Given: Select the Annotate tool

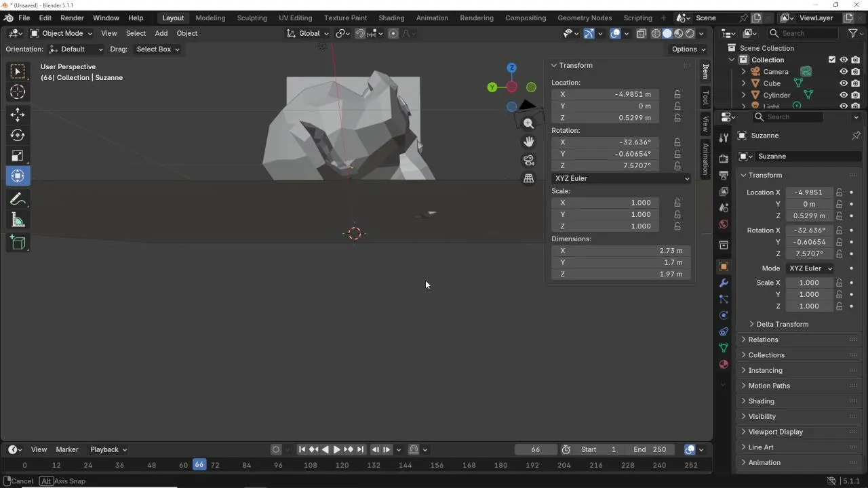Looking at the screenshot, I should [x=18, y=199].
